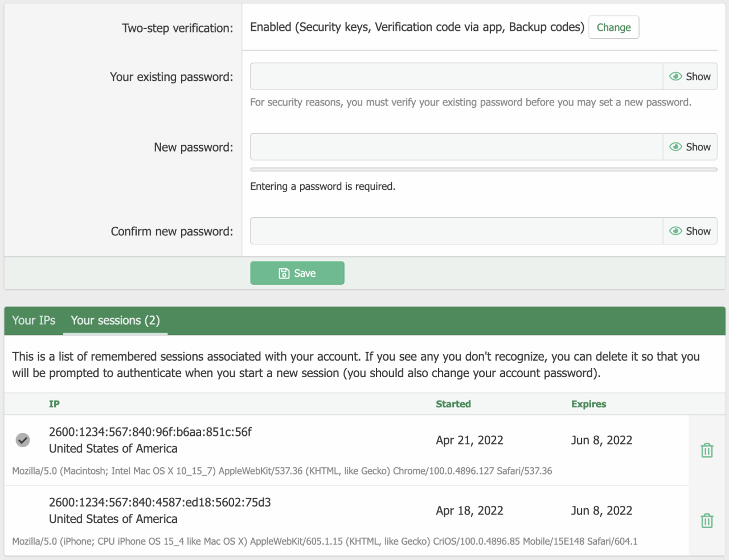Click into the New password field

456,147
